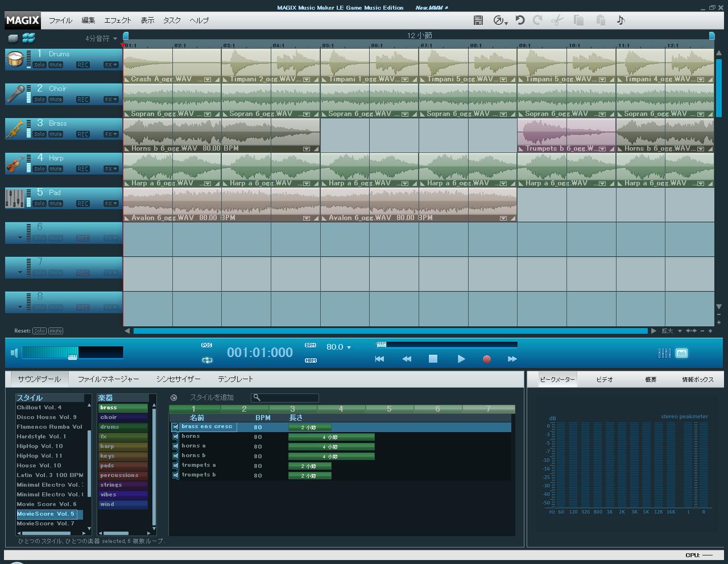This screenshot has width=728, height=564.
Task: Preview the 'brass ens cresc' loop
Action: 175,427
